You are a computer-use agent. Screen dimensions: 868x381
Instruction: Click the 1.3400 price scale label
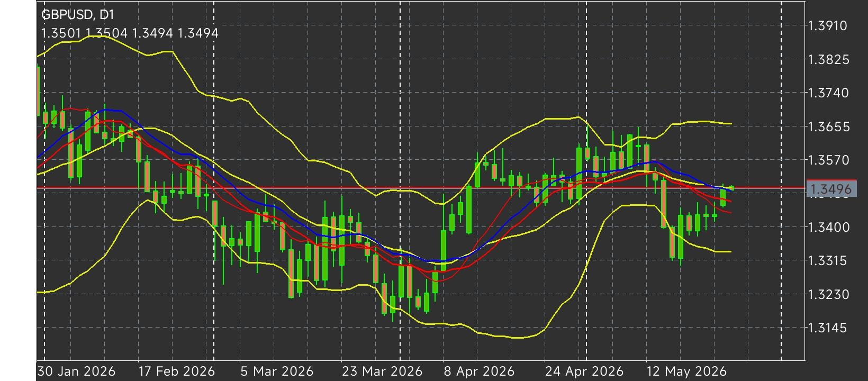pyautogui.click(x=829, y=227)
